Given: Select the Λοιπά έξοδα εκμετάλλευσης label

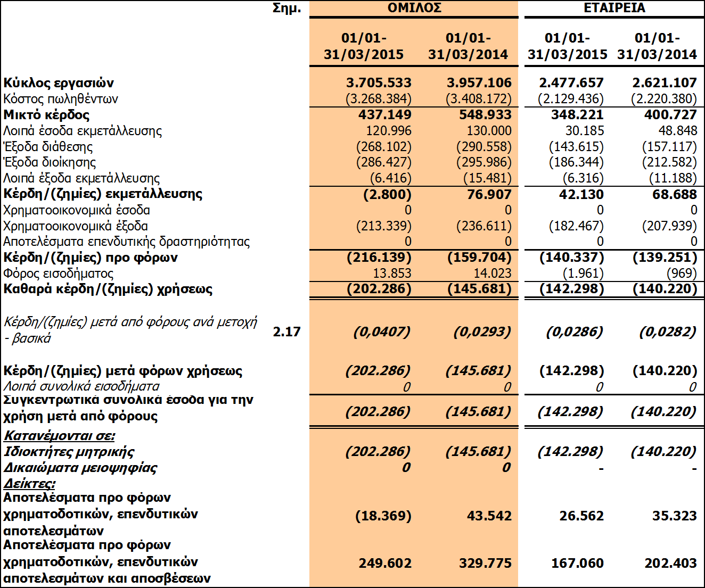Looking at the screenshot, I should (81, 178).
